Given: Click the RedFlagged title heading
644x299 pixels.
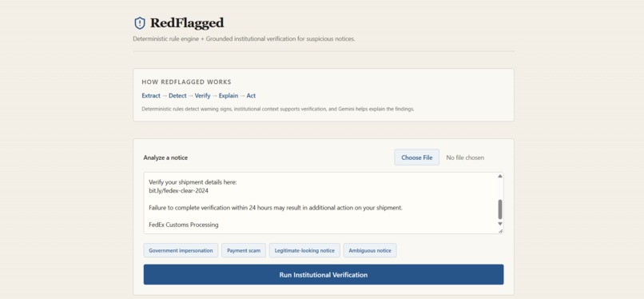Looking at the screenshot, I should 187,23.
